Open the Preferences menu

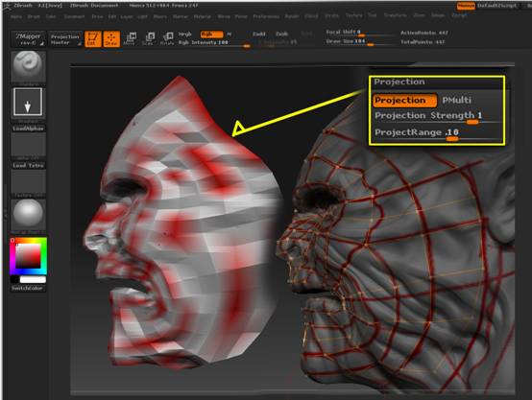[266, 16]
